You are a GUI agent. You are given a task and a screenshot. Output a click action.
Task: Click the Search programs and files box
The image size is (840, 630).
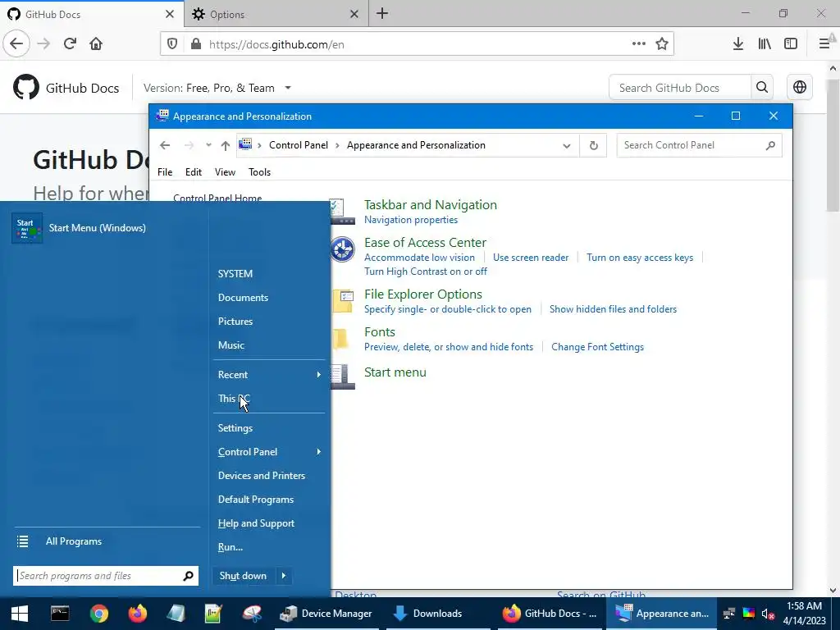(106, 576)
